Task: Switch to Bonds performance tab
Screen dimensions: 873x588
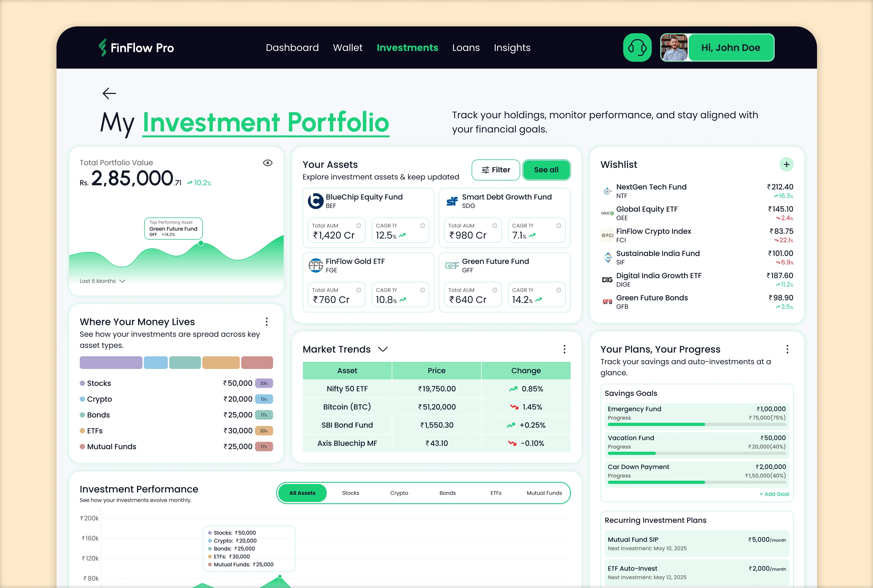Action: [x=447, y=493]
